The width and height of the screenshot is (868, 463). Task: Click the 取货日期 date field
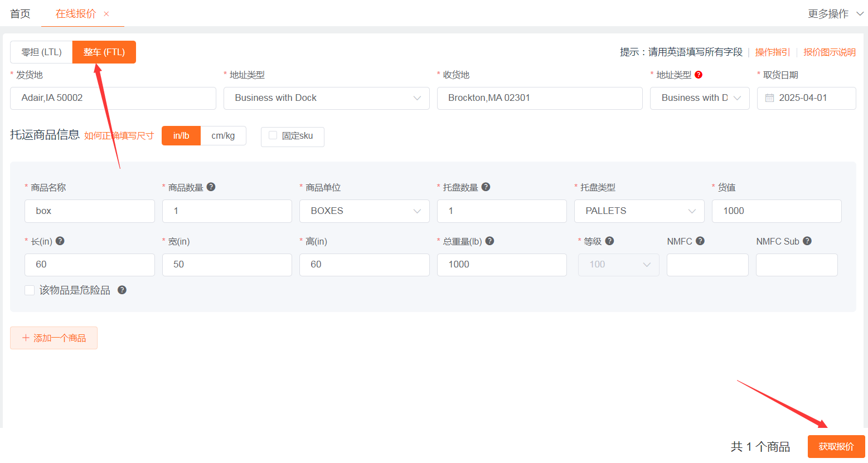(x=806, y=98)
